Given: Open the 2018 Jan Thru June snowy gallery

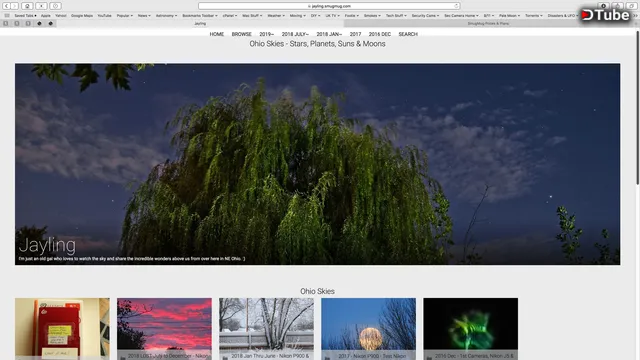Looking at the screenshot, I should coord(267,329).
